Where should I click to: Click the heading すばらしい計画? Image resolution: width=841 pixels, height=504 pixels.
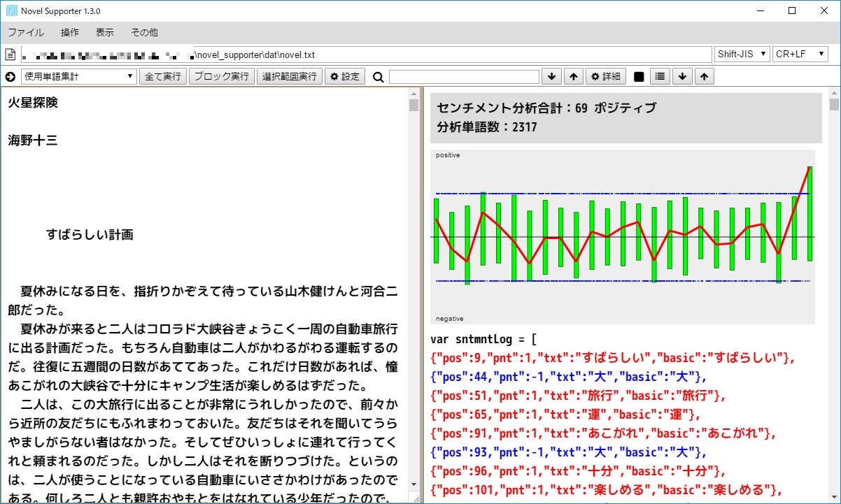(x=90, y=235)
